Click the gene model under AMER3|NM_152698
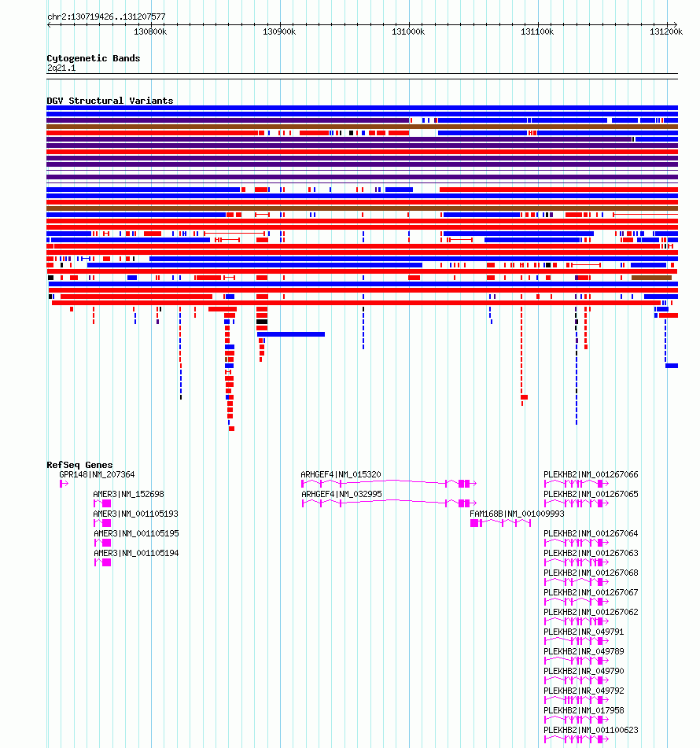The width and height of the screenshot is (700, 748). click(x=102, y=503)
